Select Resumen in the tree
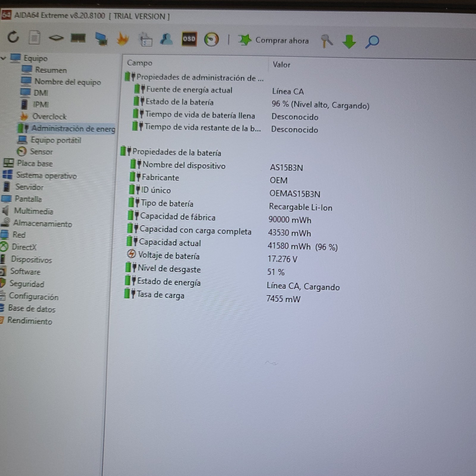 51,70
